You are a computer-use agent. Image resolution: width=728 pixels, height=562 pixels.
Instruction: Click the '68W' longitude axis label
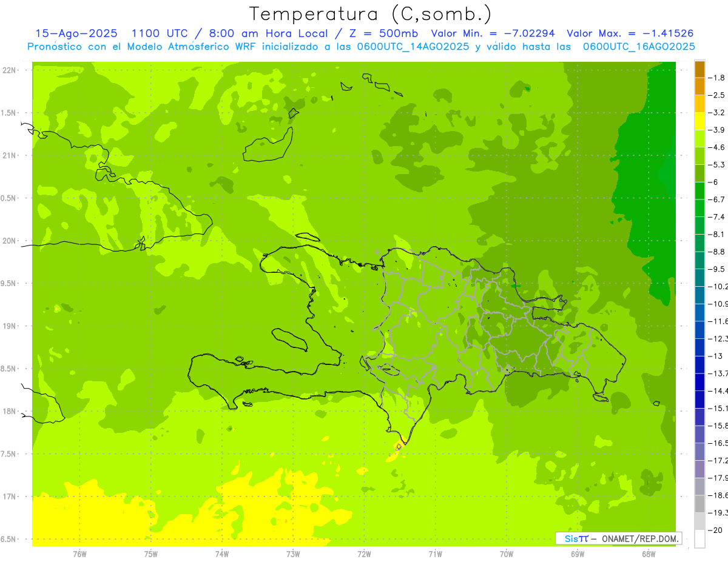649,554
